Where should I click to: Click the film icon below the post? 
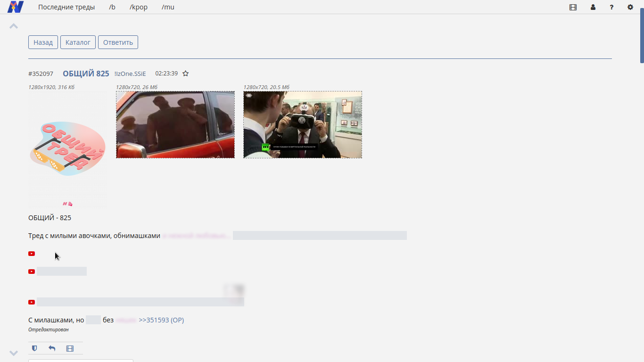70,348
